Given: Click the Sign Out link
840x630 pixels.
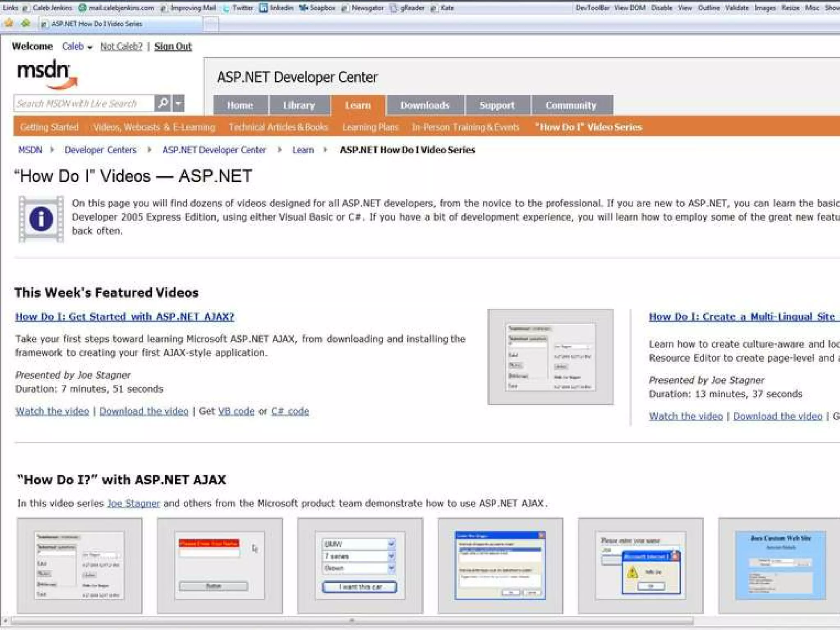Looking at the screenshot, I should click(173, 47).
